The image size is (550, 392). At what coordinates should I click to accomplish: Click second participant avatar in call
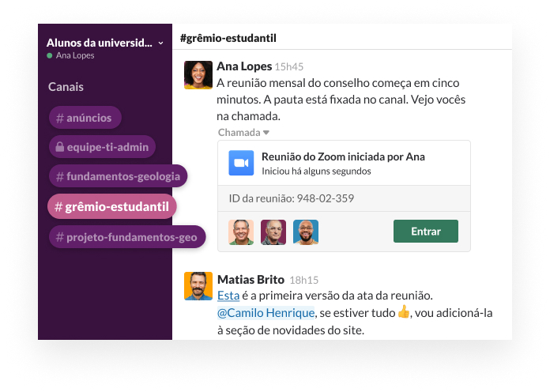[x=273, y=232]
